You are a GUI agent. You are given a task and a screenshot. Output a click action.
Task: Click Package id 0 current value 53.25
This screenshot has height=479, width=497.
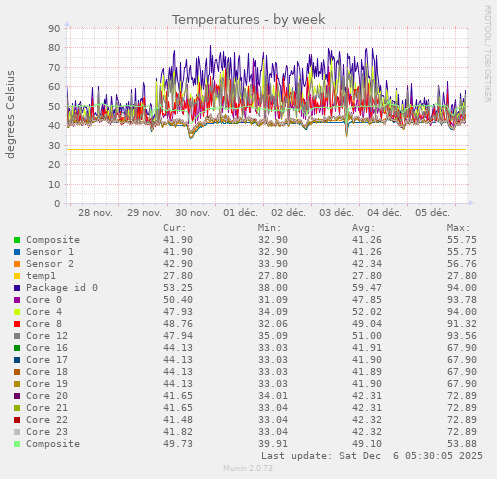click(x=178, y=288)
